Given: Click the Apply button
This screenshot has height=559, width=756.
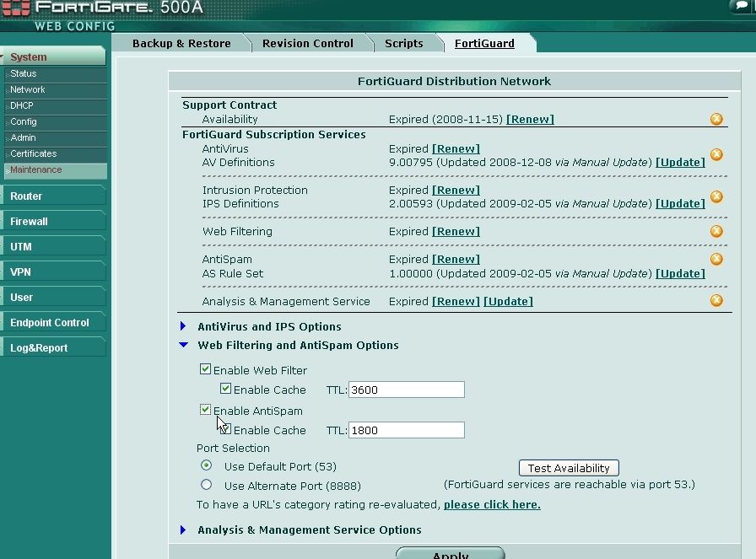Looking at the screenshot, I should [451, 553].
